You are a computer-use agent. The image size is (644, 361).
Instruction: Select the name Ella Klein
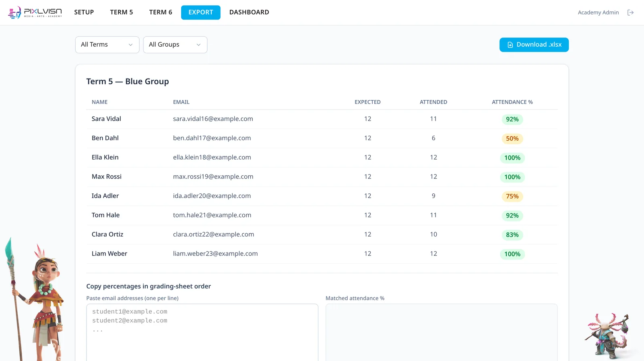[x=105, y=158]
